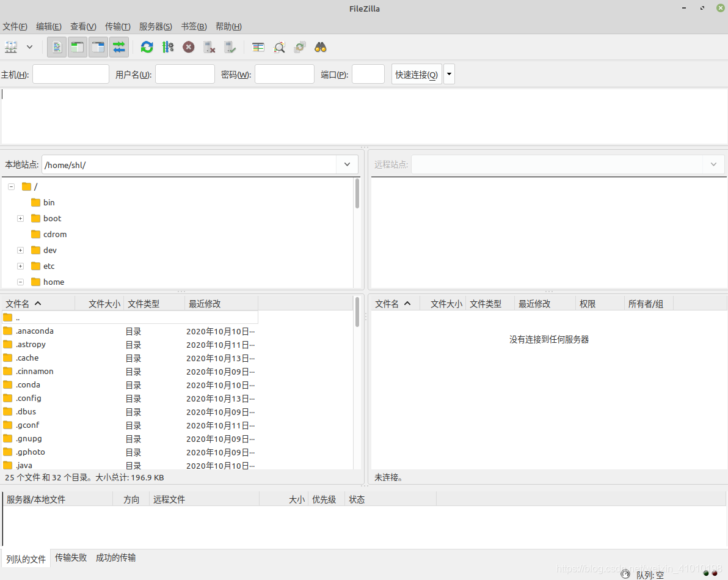Open 编辑(E) menu
Screen dimensions: 728x580
tap(49, 26)
